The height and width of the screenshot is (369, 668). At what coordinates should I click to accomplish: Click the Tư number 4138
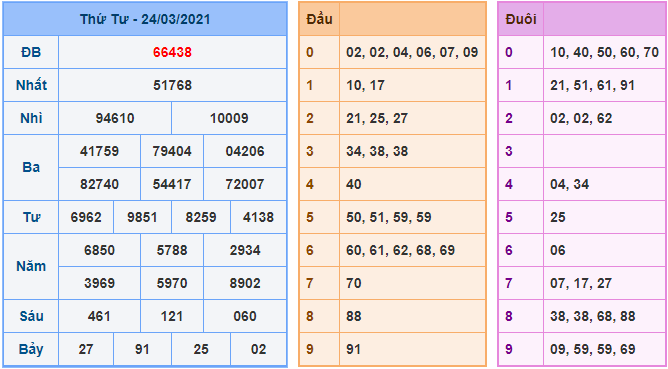(258, 217)
